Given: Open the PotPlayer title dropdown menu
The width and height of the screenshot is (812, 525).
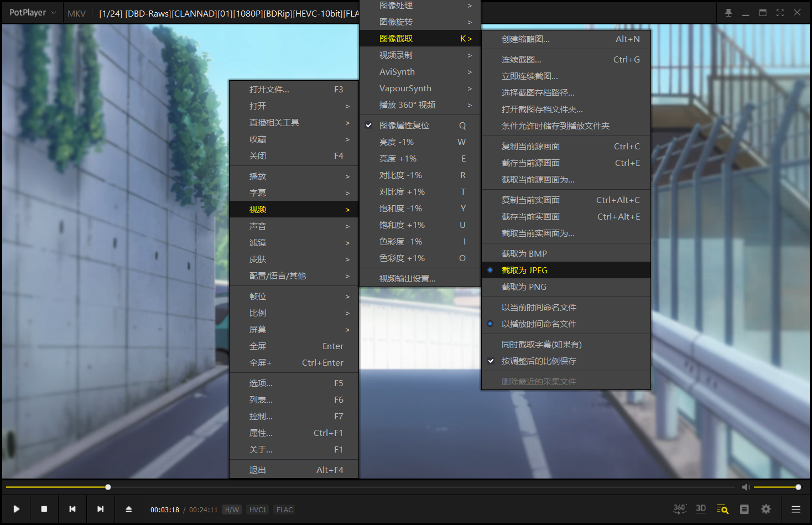Looking at the screenshot, I should (x=32, y=13).
